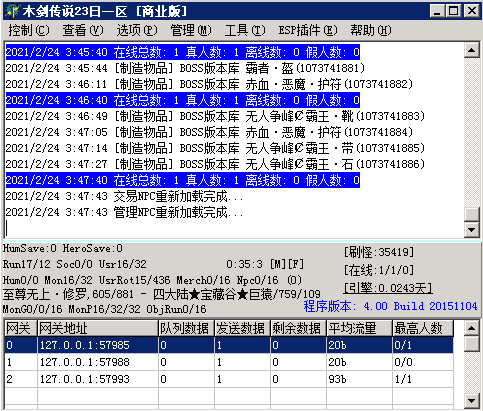Click the Run17/12 Soc0/0 Usr16/32 status text
The width and height of the screenshot is (483, 411).
click(75, 264)
